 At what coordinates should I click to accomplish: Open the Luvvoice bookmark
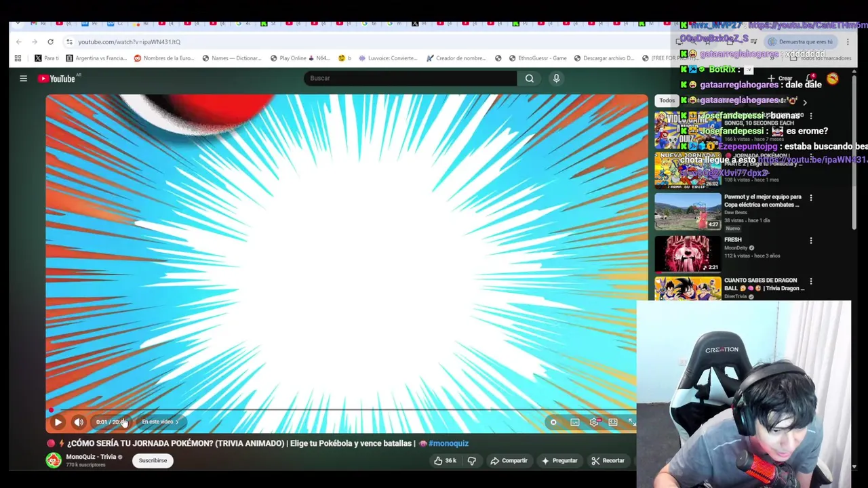click(387, 58)
